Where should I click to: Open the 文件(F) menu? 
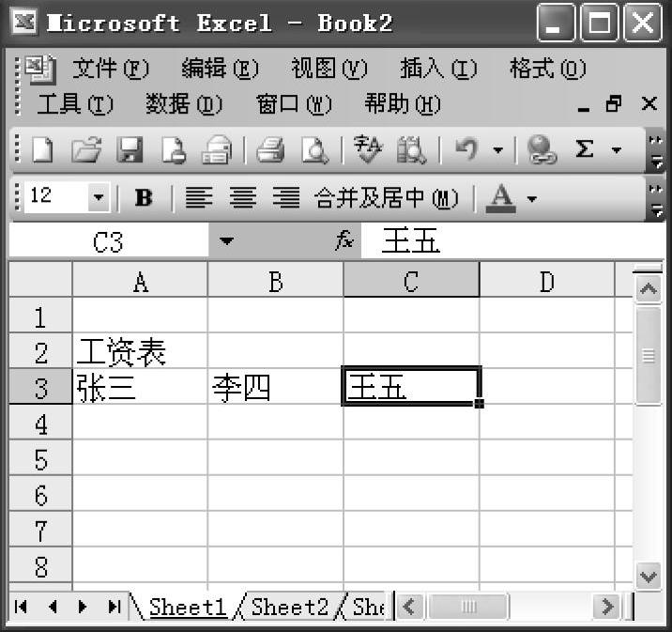[x=111, y=69]
